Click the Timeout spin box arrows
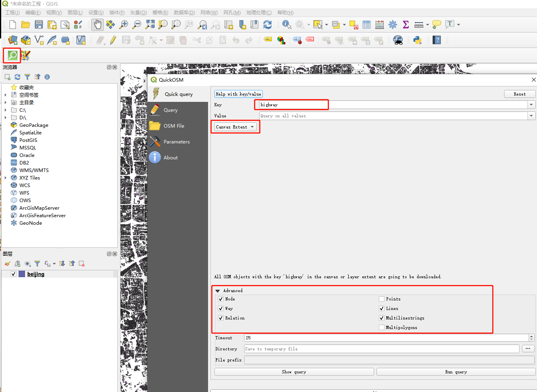Screen dimensions: 537x392 click(531, 338)
